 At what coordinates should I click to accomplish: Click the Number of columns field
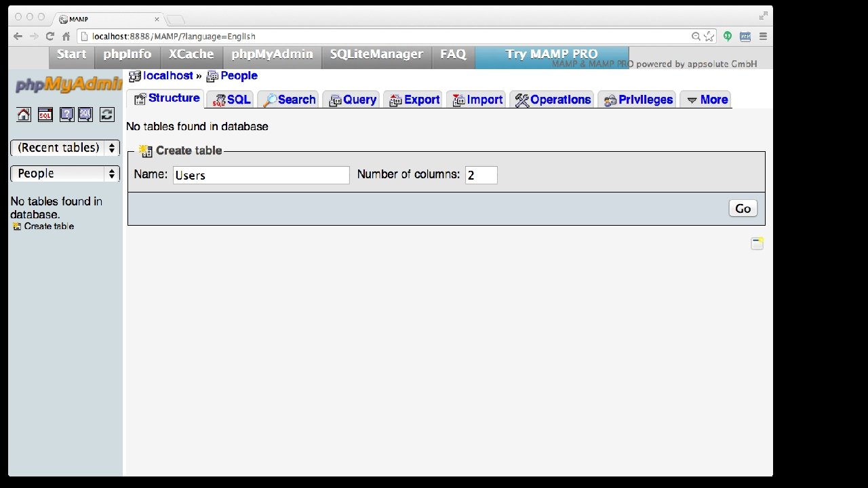[481, 175]
